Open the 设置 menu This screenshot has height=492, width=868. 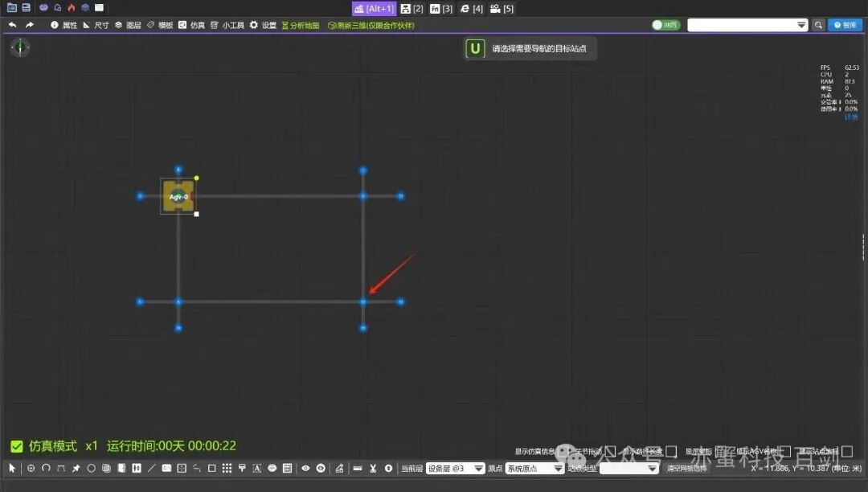pyautogui.click(x=263, y=25)
